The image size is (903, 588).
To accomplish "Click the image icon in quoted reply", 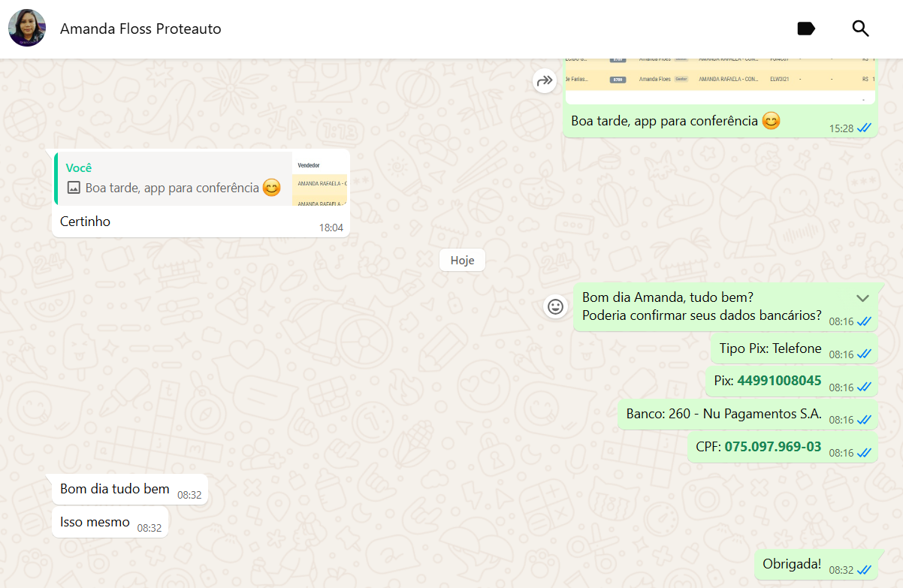I will [x=74, y=188].
